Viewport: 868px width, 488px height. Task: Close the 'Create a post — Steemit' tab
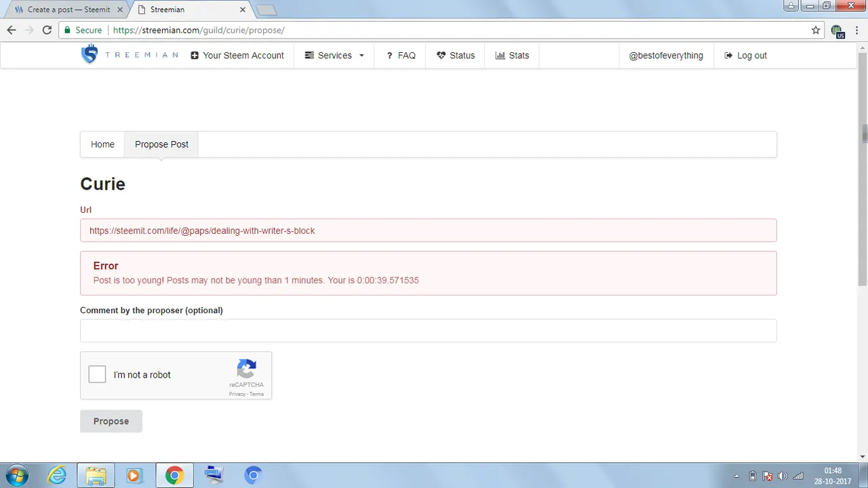120,9
